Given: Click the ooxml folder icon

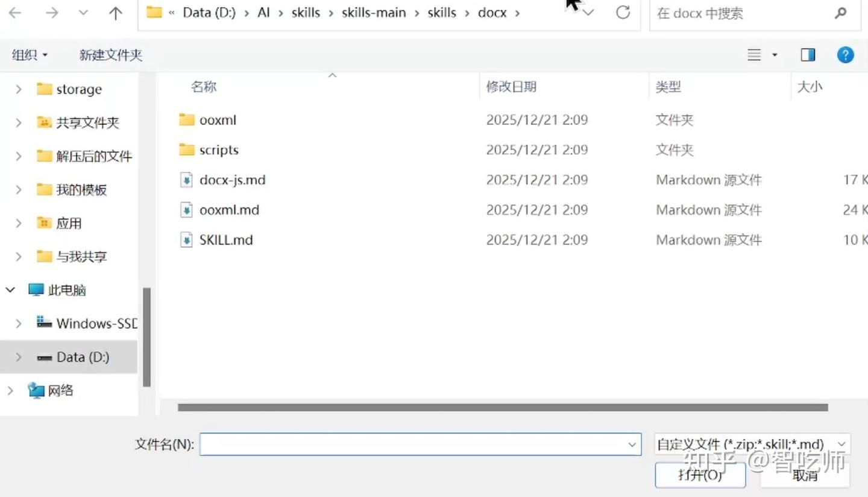Looking at the screenshot, I should 187,119.
